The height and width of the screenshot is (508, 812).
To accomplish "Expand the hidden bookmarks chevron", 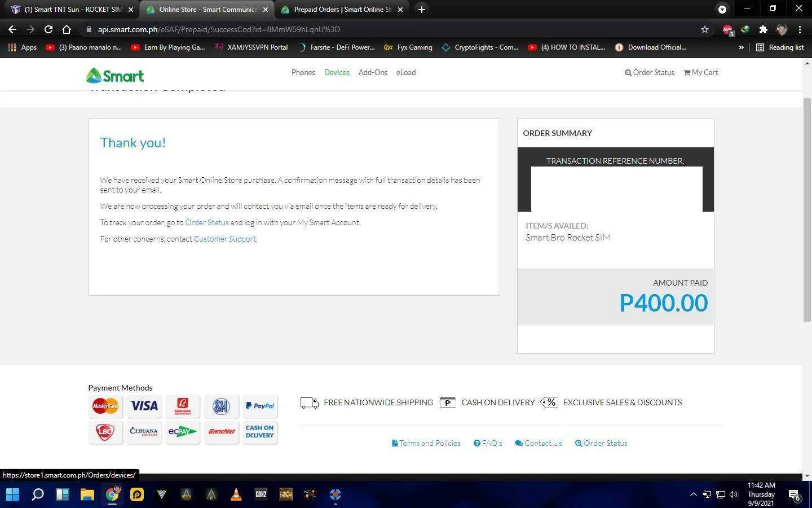I will tap(741, 47).
